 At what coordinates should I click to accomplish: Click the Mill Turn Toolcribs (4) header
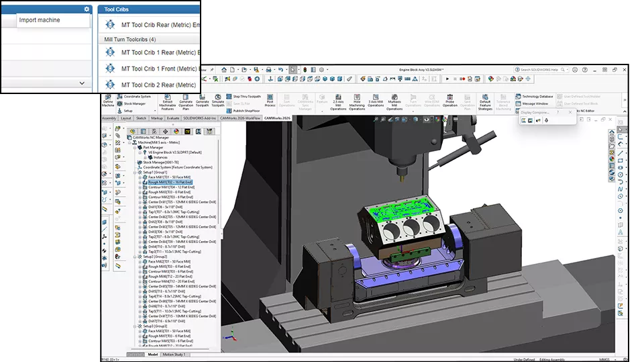click(x=129, y=40)
